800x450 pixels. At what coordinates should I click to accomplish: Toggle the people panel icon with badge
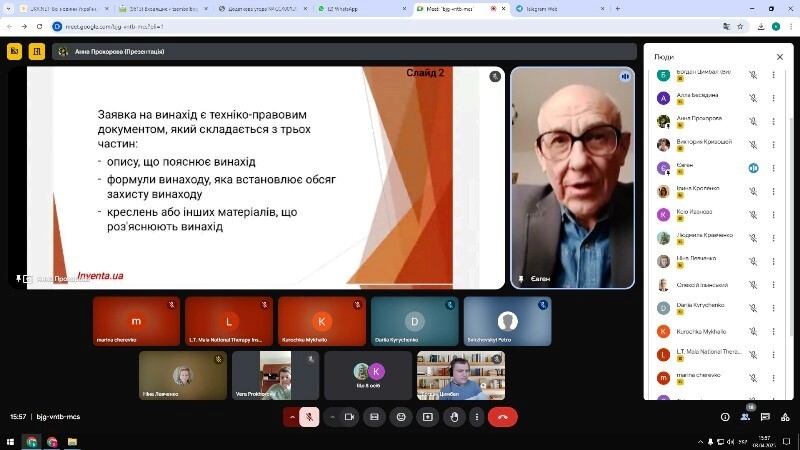(x=745, y=416)
